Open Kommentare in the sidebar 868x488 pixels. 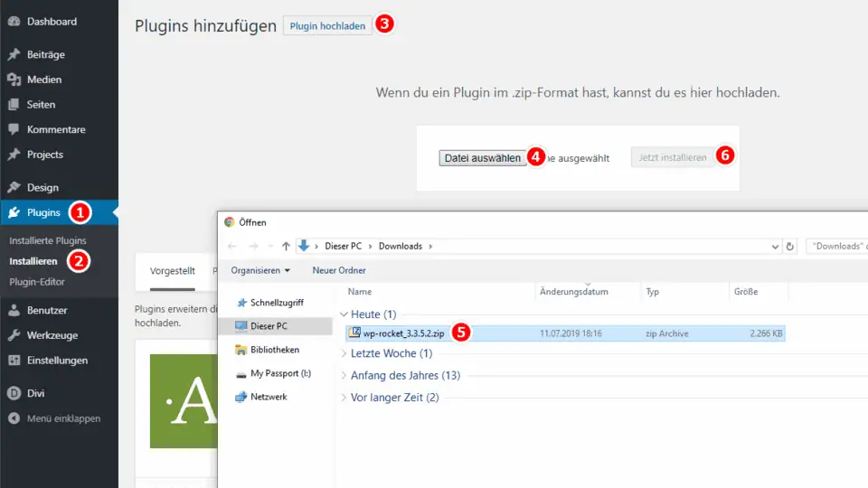click(55, 129)
